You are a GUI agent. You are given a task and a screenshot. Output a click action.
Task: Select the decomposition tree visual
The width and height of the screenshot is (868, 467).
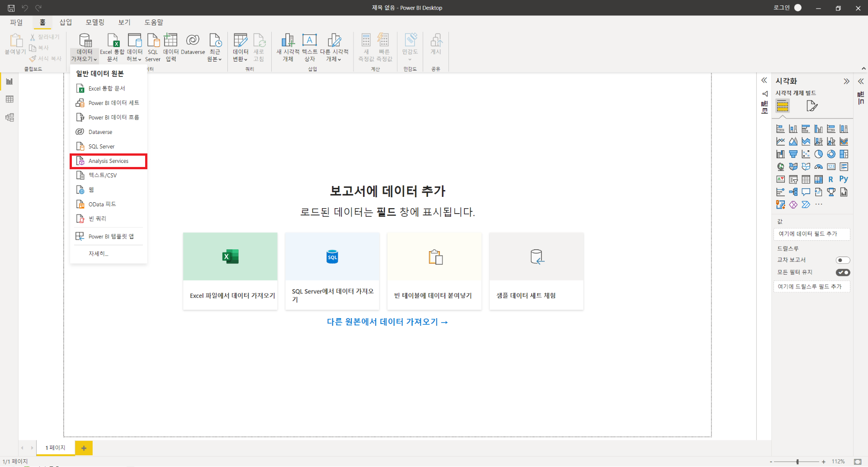793,192
